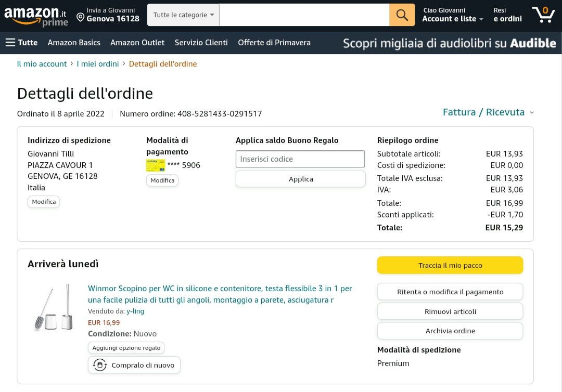Click the I miei ordini breadcrumb link

(98, 64)
